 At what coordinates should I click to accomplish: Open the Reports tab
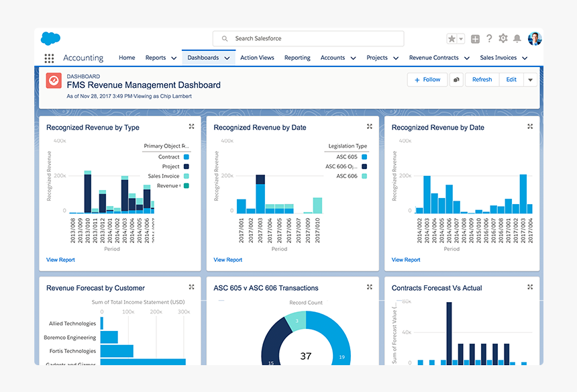(x=156, y=58)
